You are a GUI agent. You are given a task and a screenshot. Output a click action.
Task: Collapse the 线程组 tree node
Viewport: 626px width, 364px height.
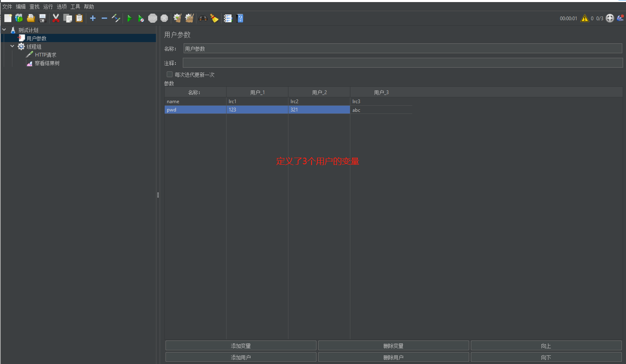point(12,46)
